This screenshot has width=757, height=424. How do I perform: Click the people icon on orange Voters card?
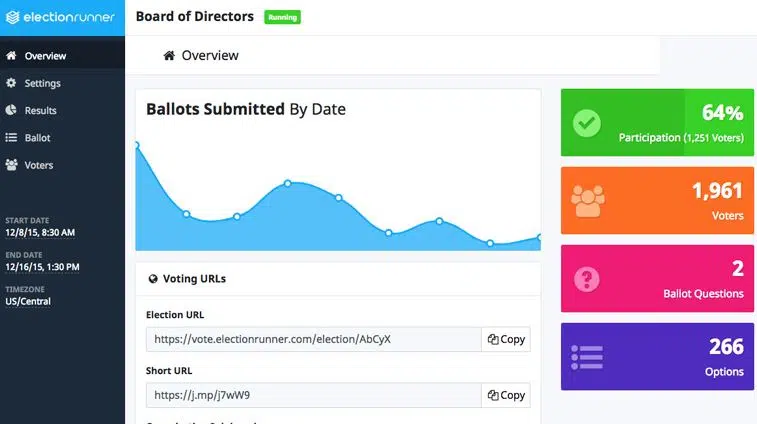tap(588, 201)
